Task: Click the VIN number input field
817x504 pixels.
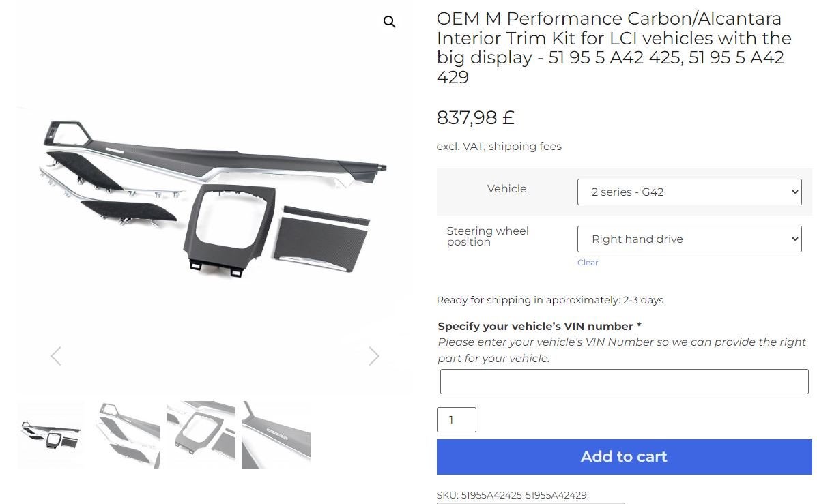Action: click(x=625, y=382)
